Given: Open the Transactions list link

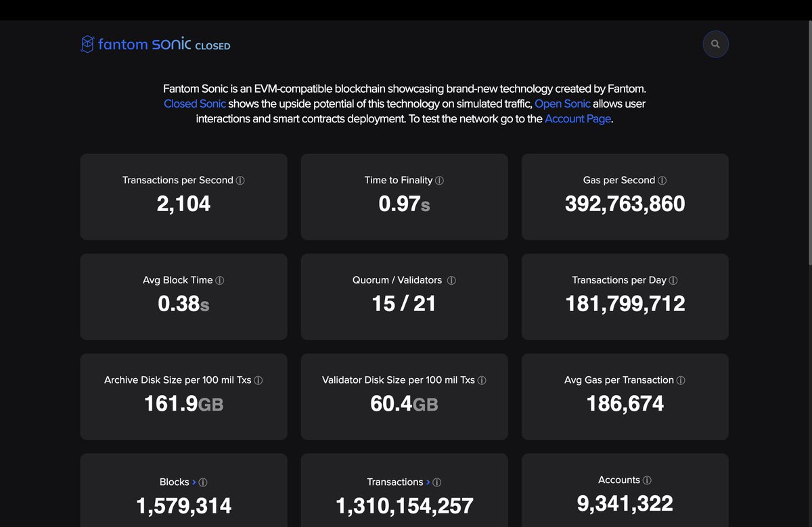Looking at the screenshot, I should pyautogui.click(x=395, y=482).
